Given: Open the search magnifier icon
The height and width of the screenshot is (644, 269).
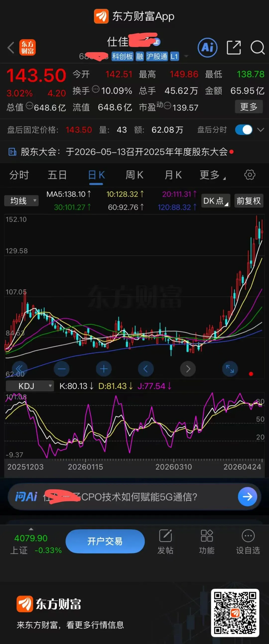Looking at the screenshot, I should click(258, 47).
